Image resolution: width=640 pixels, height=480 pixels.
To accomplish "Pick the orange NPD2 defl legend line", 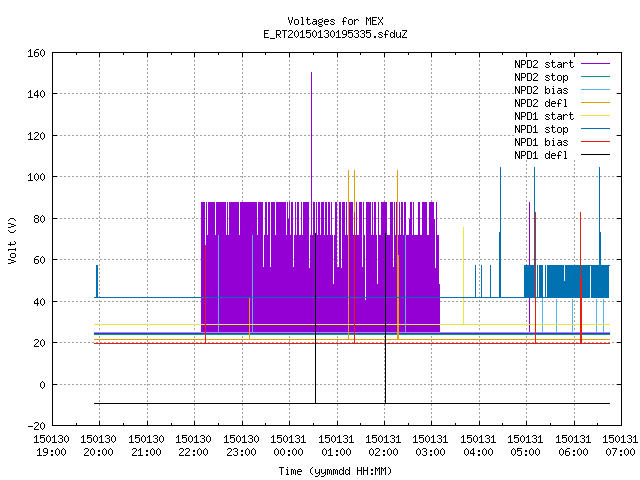I will coord(595,102).
